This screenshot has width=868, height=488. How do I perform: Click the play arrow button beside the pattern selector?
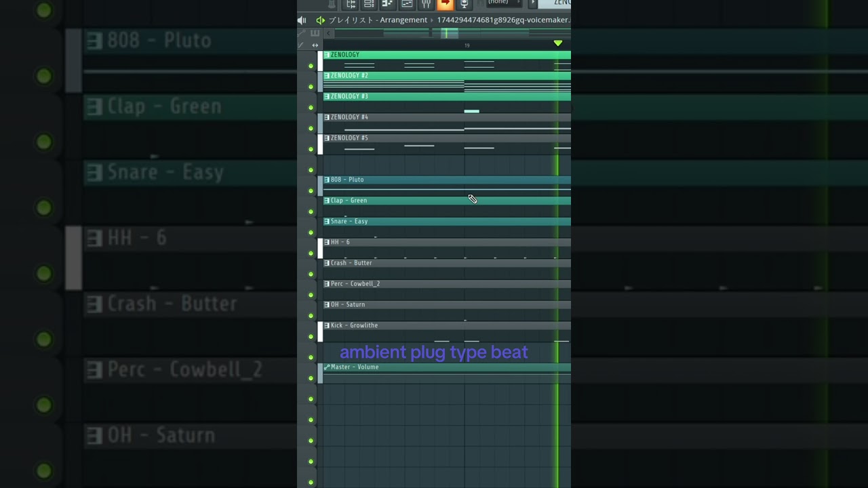pos(532,4)
